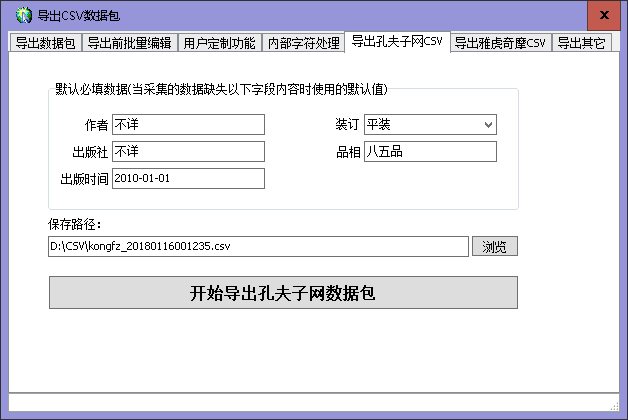Click the 导出孔夫子网CSV tab
Screen dimensions: 628x420
click(x=397, y=41)
